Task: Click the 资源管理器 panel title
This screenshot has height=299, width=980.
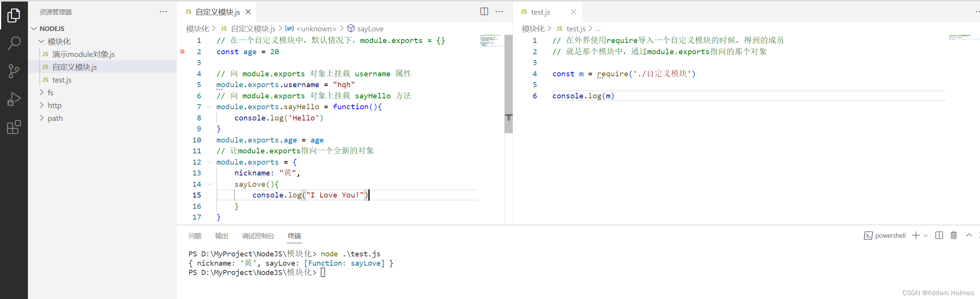Action: coord(55,12)
